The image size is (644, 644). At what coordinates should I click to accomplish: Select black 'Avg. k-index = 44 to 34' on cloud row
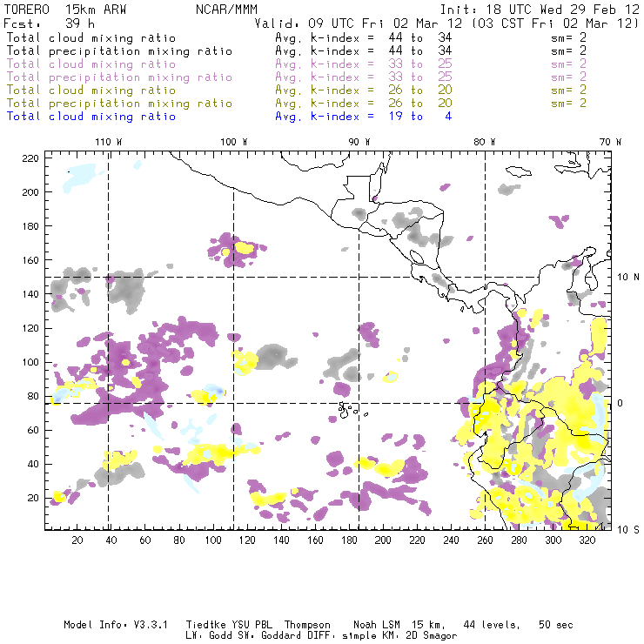(364, 37)
